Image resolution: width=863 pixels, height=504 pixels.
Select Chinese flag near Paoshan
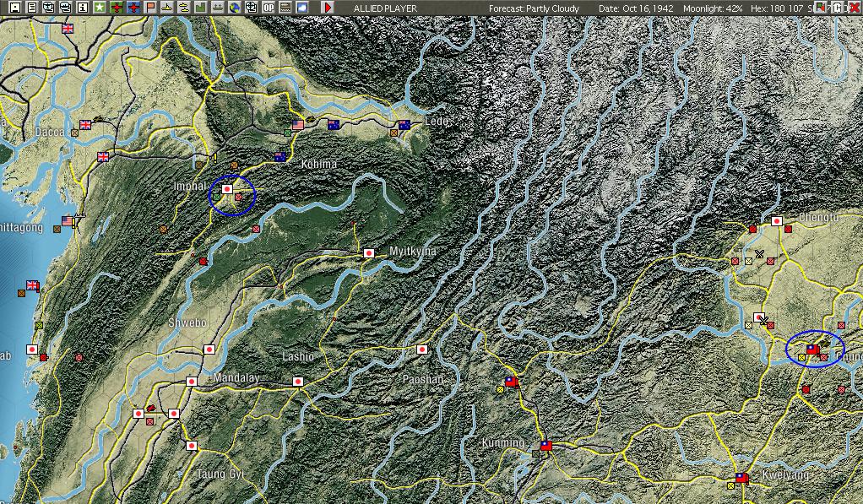[x=512, y=382]
